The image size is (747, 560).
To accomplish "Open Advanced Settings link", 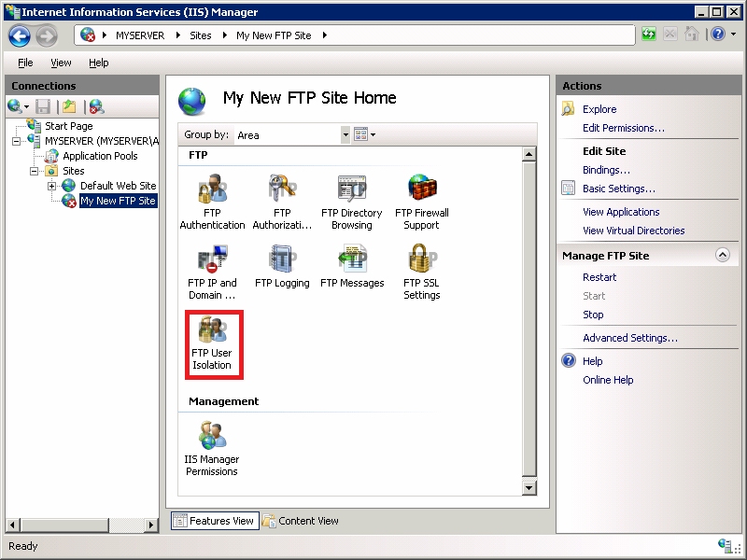I will click(x=629, y=338).
